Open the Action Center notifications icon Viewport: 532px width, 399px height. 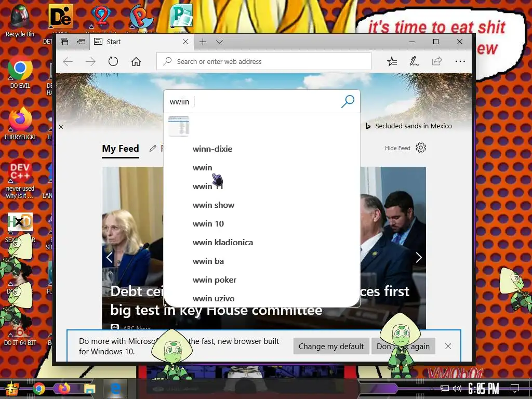pyautogui.click(x=515, y=389)
